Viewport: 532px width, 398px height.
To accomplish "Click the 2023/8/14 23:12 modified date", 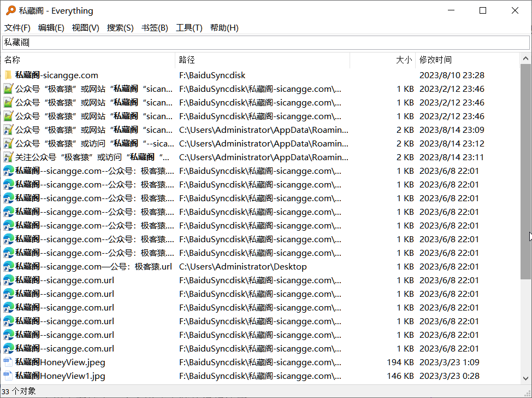I will (x=452, y=143).
